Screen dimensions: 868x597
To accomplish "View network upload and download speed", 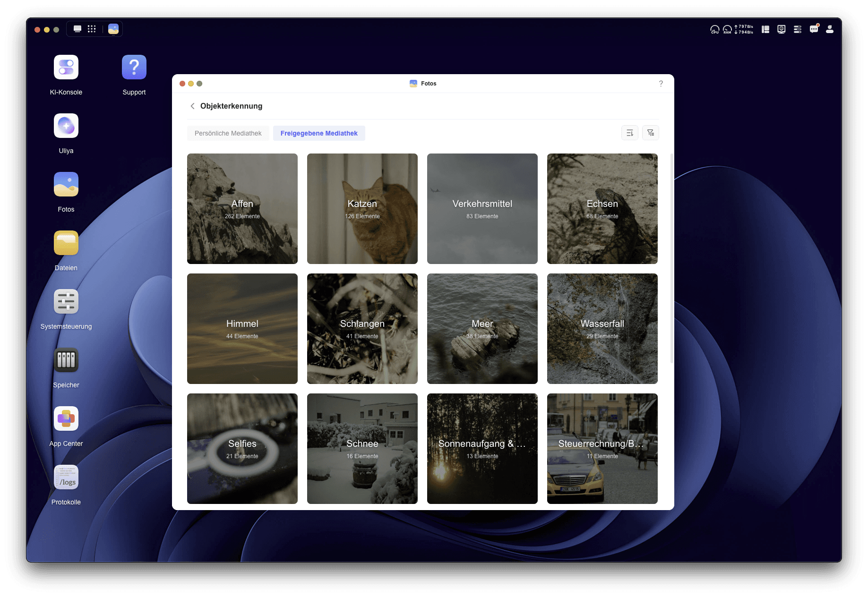I will (744, 29).
